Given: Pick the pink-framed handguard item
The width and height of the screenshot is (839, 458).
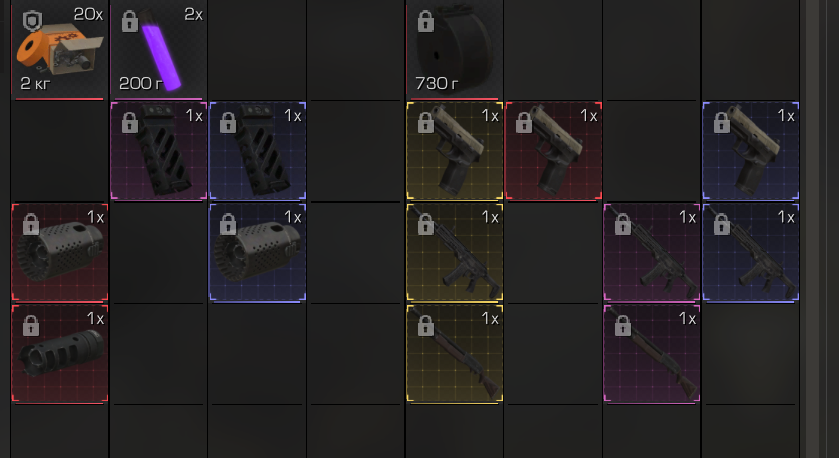Looking at the screenshot, I should (158, 151).
